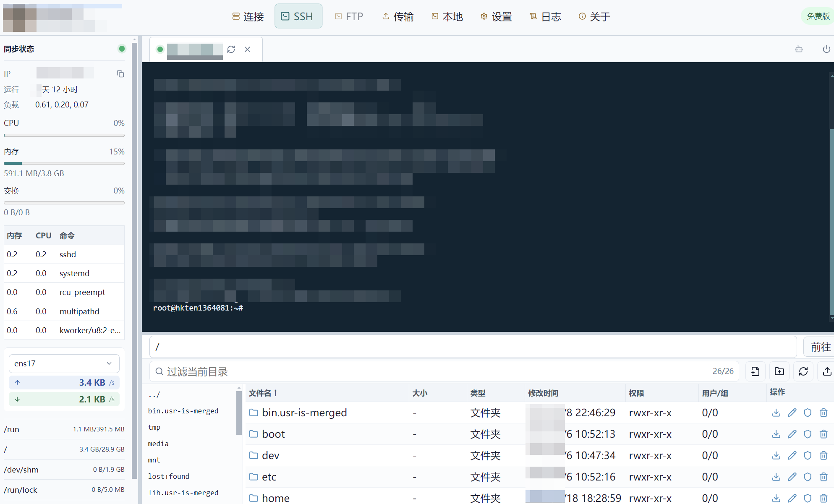Open the FTP tab

tap(349, 16)
